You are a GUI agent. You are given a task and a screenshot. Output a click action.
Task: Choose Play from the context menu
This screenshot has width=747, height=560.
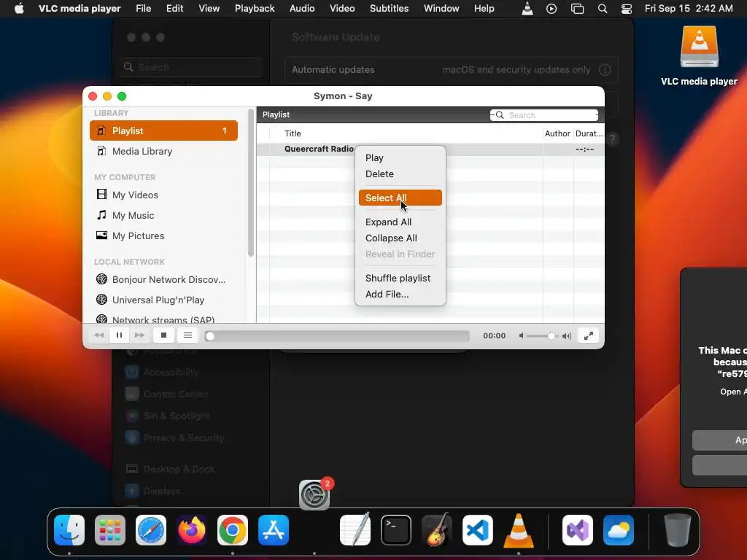click(400, 157)
